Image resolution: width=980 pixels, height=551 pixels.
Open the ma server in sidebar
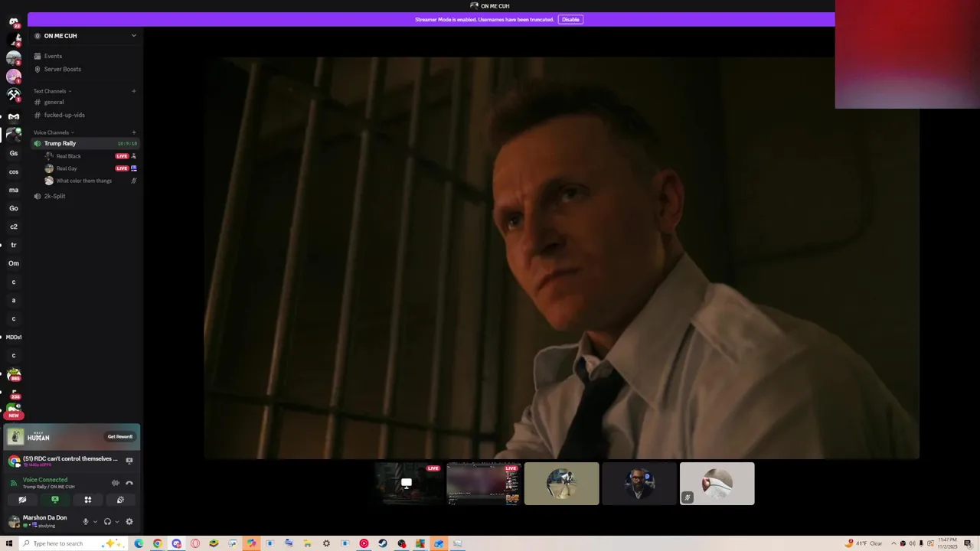13,190
